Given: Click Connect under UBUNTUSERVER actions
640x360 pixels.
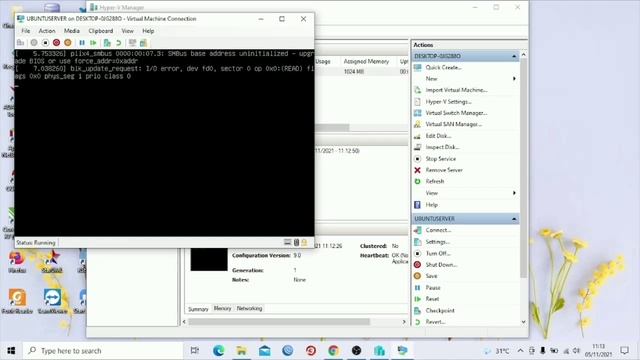Looking at the screenshot, I should click(438, 230).
